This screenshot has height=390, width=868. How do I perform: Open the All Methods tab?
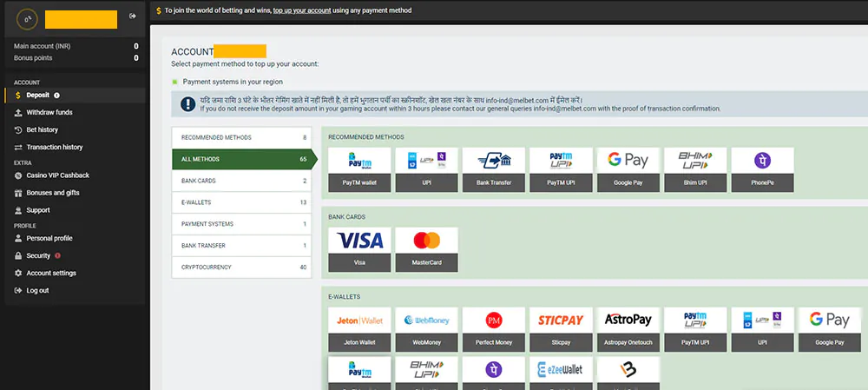click(x=245, y=159)
